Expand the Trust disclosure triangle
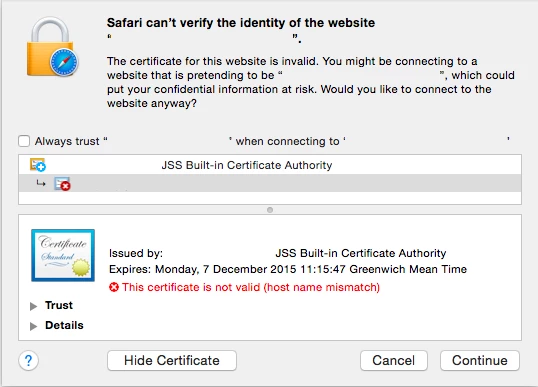The width and height of the screenshot is (538, 387). [x=33, y=306]
